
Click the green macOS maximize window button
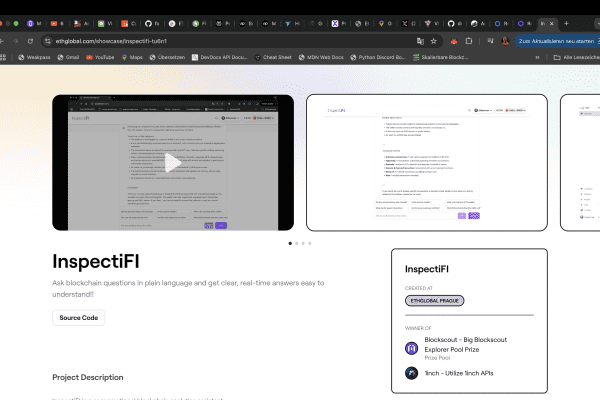coord(16,23)
